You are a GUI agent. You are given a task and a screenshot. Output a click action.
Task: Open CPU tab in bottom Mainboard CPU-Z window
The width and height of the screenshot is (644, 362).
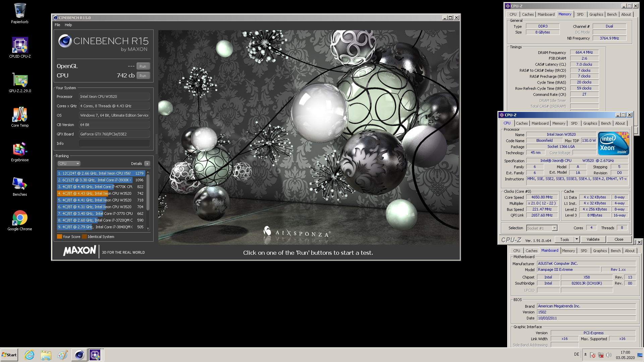click(x=517, y=251)
